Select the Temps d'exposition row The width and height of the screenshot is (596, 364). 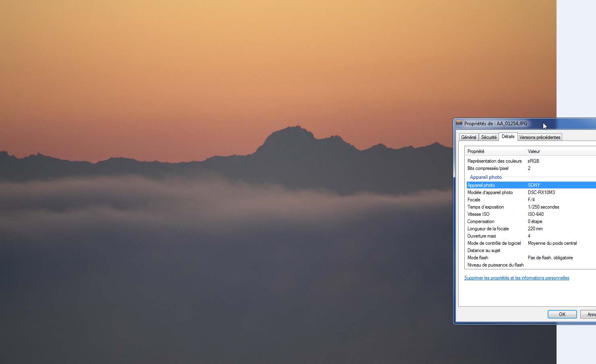[x=531, y=207]
